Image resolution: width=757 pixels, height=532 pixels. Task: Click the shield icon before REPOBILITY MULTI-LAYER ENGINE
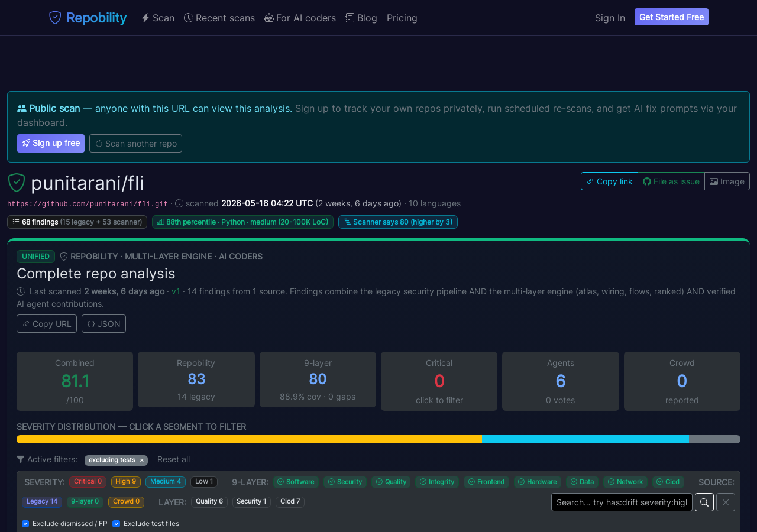64,257
